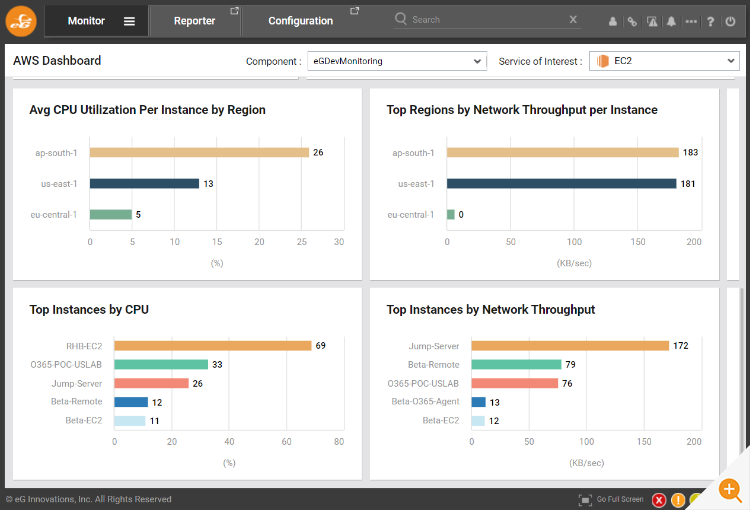The height and width of the screenshot is (510, 750).
Task: Switch to the Reporter tab
Action: (194, 21)
